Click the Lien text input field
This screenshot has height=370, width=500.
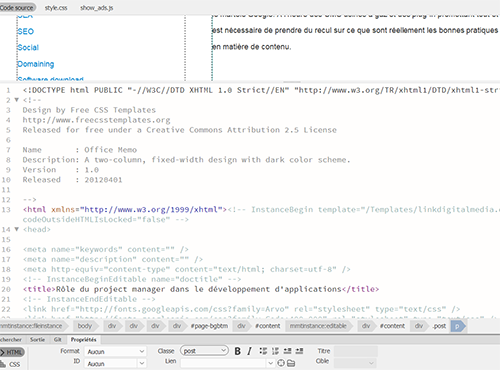(x=223, y=363)
